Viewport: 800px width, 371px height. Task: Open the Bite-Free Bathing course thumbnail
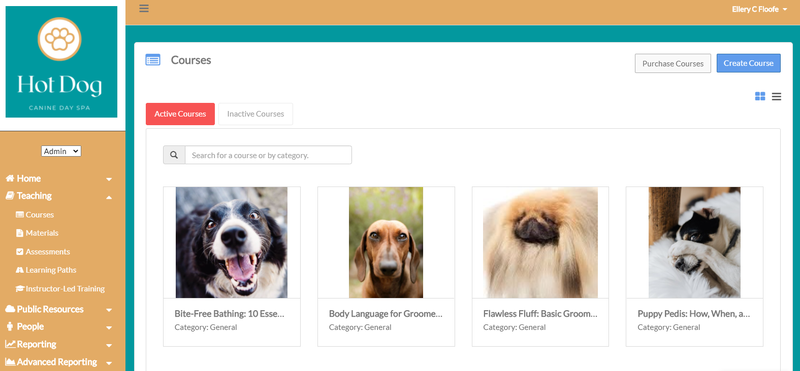pos(232,242)
